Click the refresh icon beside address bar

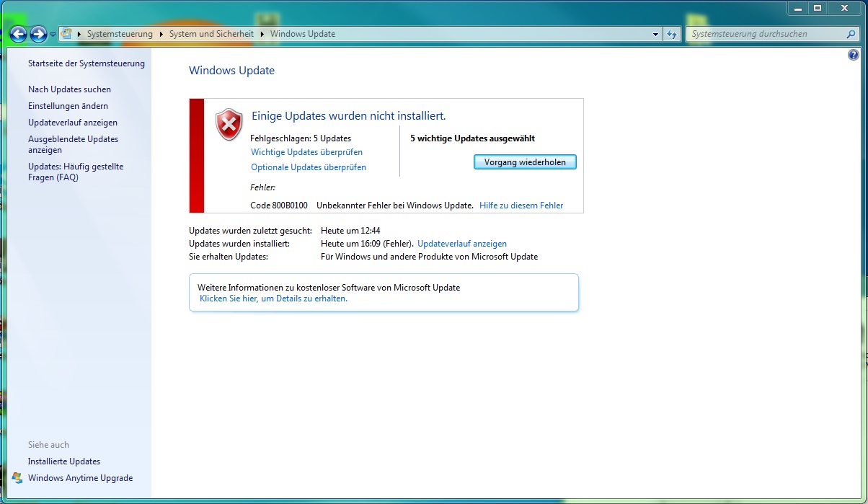pyautogui.click(x=672, y=34)
